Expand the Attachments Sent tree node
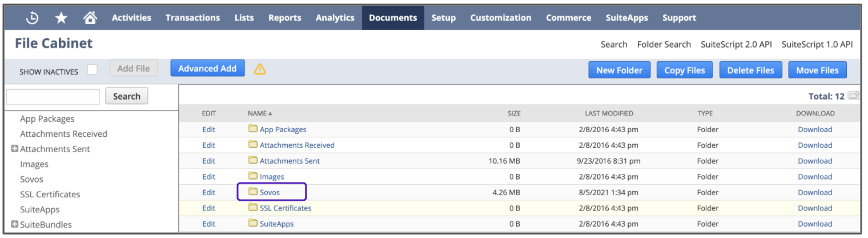Screen dimensions: 868x238 14,149
